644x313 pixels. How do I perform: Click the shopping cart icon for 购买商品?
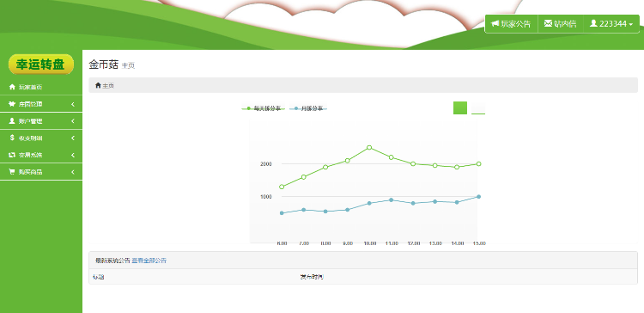(x=12, y=172)
